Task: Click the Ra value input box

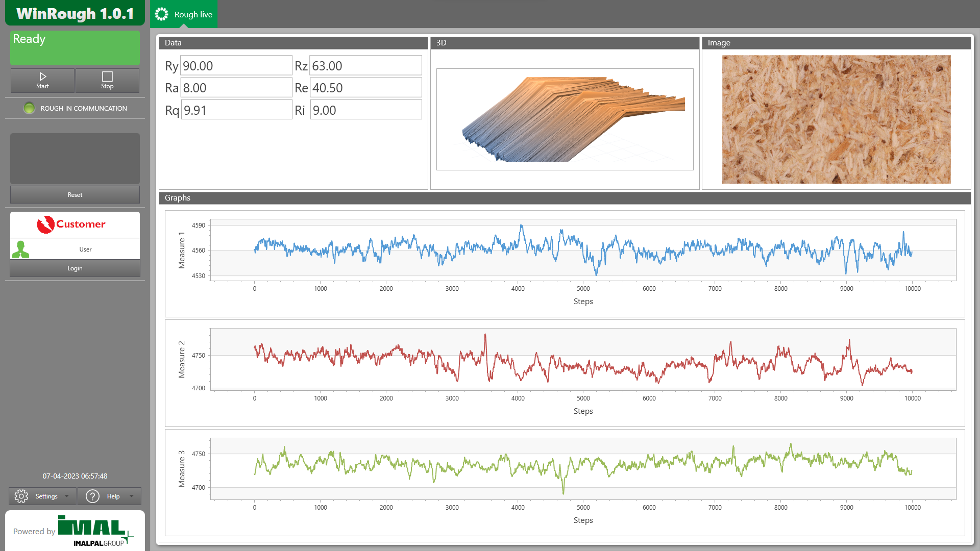Action: coord(236,88)
